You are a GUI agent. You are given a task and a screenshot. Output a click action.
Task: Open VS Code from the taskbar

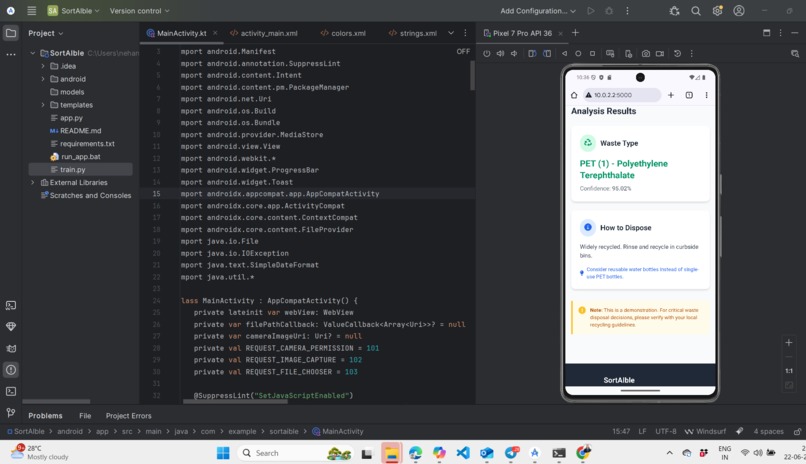coord(463,453)
